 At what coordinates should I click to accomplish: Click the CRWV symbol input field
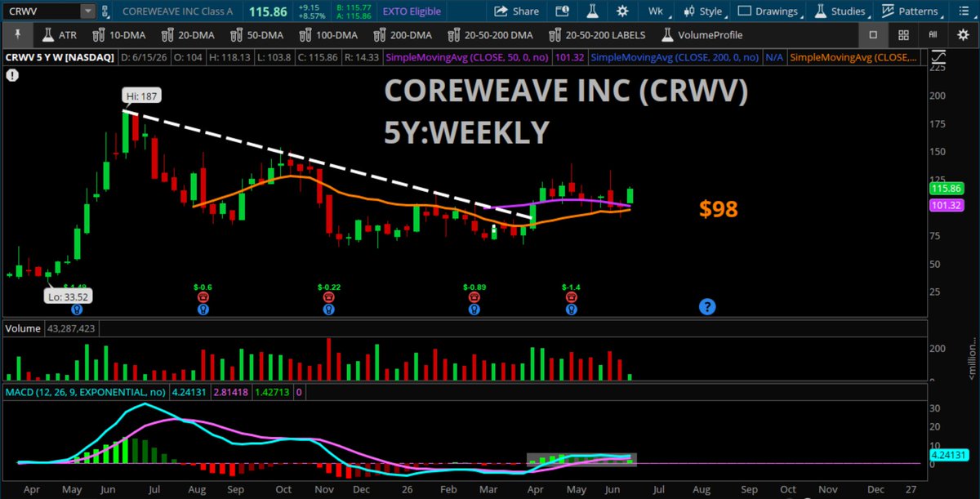coord(42,11)
